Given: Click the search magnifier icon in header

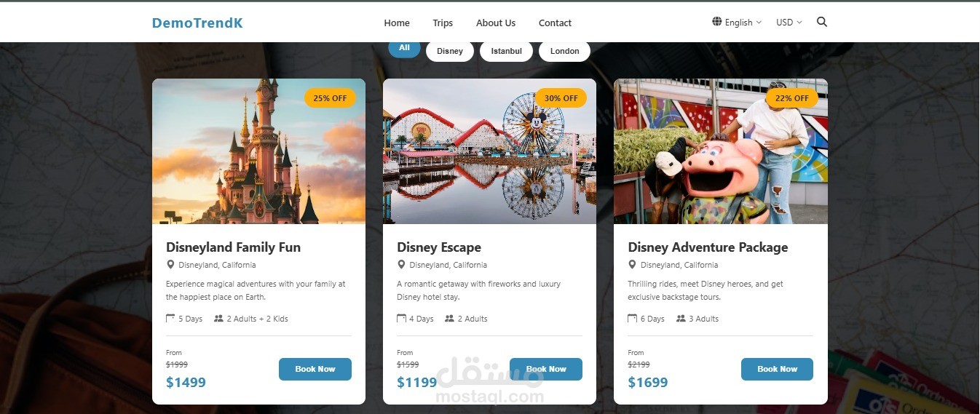Looking at the screenshot, I should pos(822,22).
